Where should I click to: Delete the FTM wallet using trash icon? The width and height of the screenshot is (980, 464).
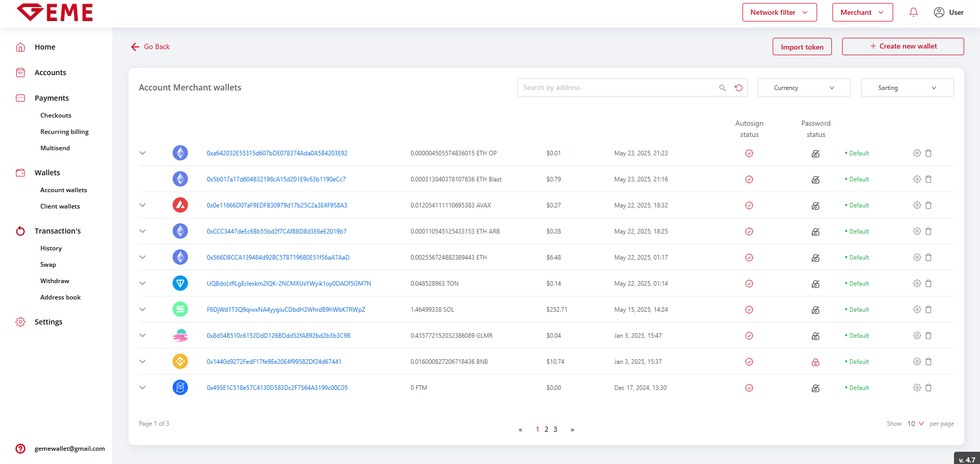(x=928, y=388)
